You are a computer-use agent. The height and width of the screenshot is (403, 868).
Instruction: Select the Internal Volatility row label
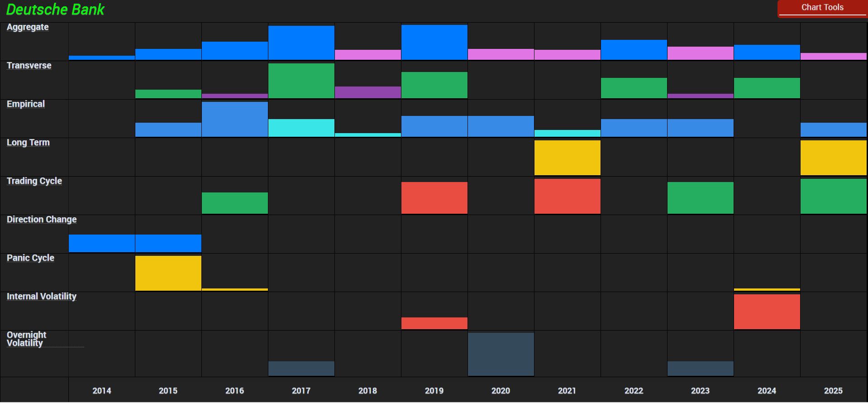42,297
